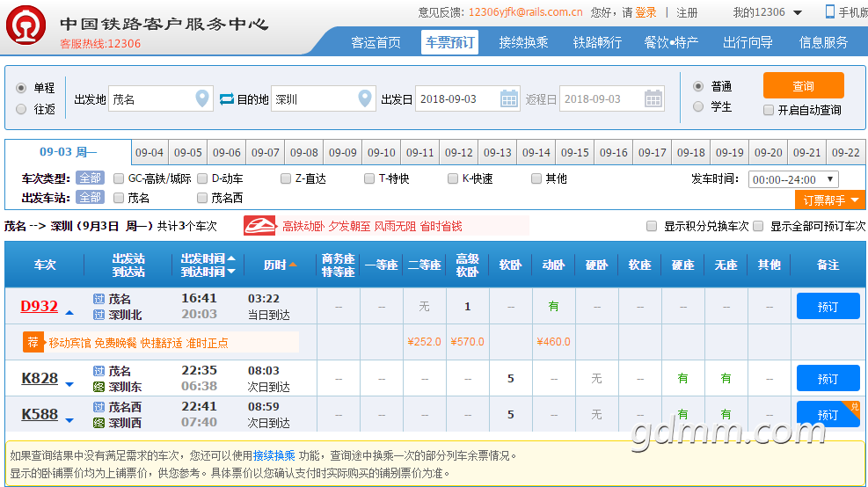
Task: Check the Z-直达 train type filter
Action: pyautogui.click(x=286, y=178)
